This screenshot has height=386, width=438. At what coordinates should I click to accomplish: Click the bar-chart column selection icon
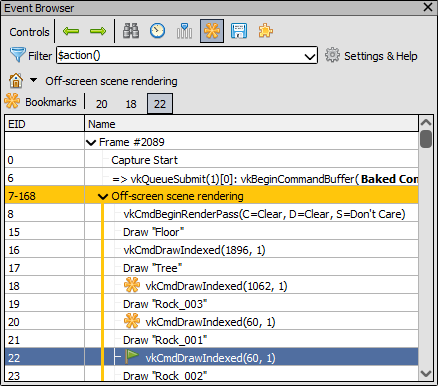tap(184, 31)
